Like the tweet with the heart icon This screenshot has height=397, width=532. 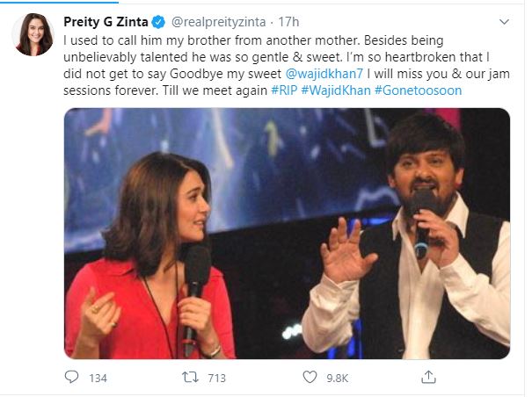click(309, 377)
